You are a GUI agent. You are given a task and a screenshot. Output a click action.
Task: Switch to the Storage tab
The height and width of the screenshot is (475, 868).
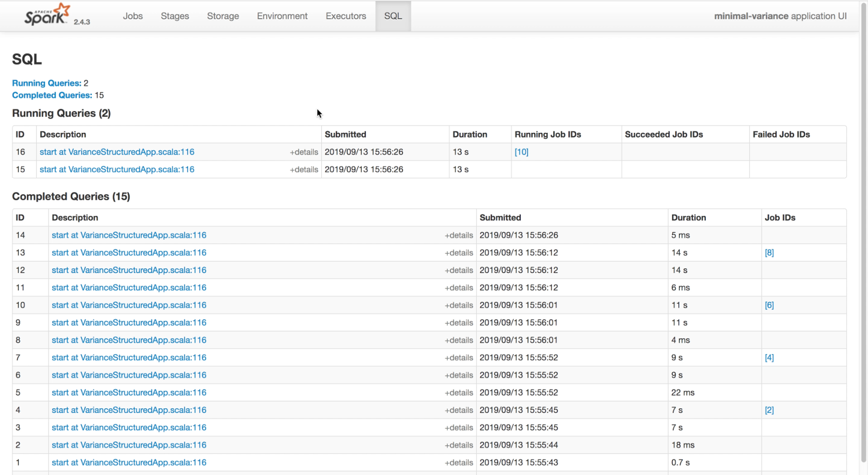[x=223, y=16]
